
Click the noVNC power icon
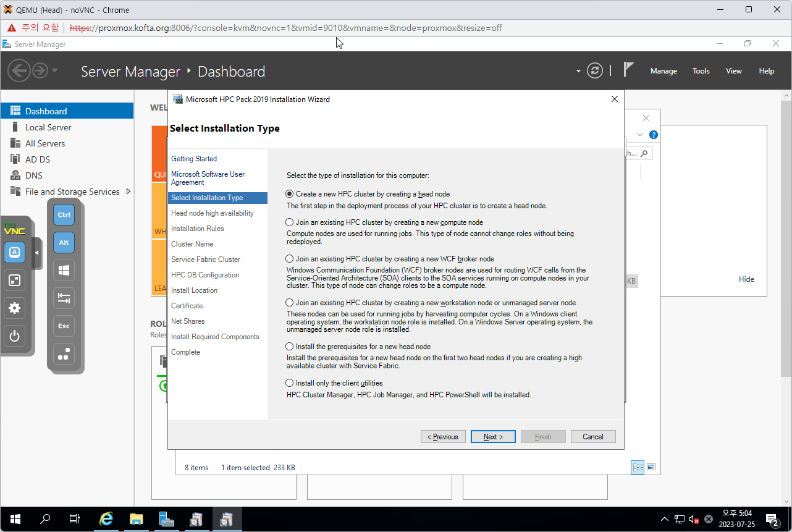click(15, 337)
